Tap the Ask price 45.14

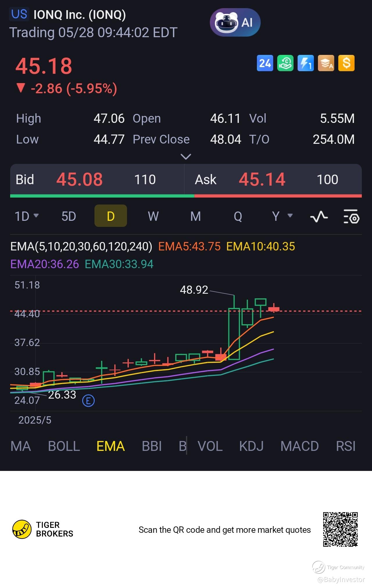click(x=262, y=179)
